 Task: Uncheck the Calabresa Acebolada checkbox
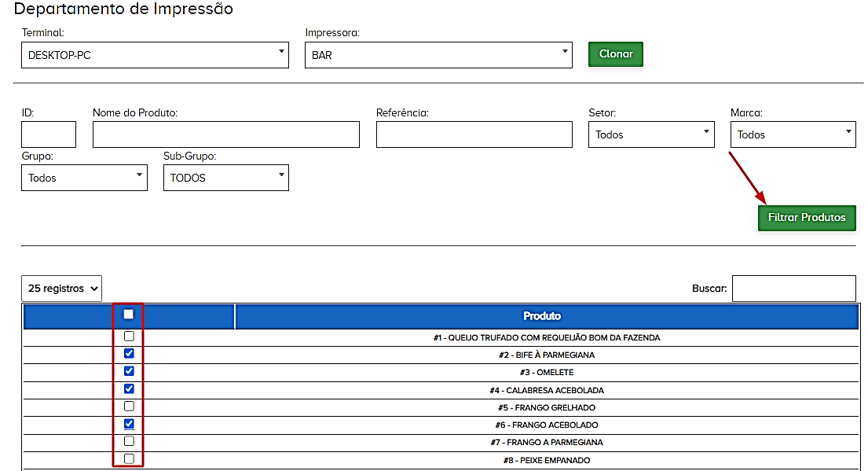(129, 388)
